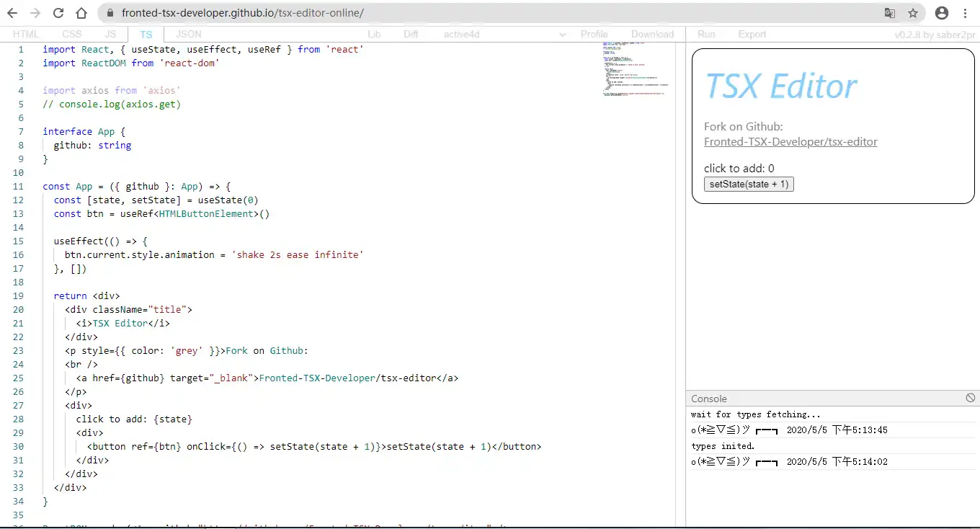
Task: Click the URL address bar
Action: click(490, 13)
